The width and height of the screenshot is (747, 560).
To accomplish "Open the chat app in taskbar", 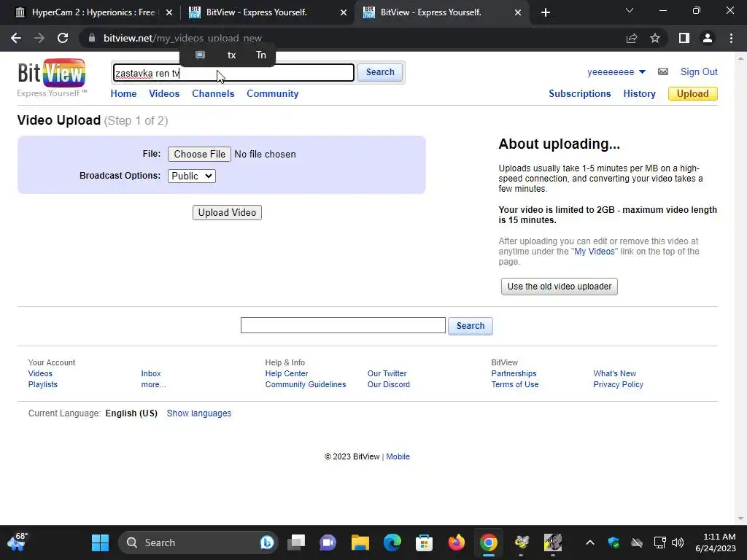I will 328,542.
